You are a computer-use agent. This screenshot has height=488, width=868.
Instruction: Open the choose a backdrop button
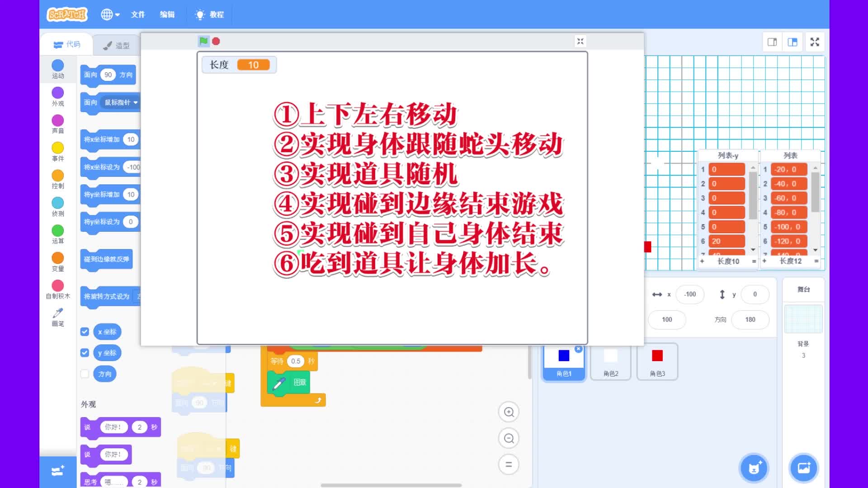803,468
